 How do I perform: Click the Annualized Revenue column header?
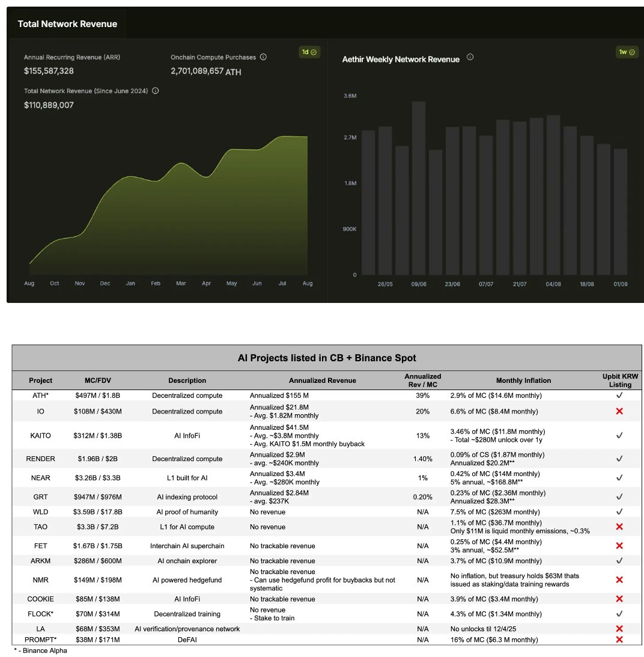coord(323,380)
